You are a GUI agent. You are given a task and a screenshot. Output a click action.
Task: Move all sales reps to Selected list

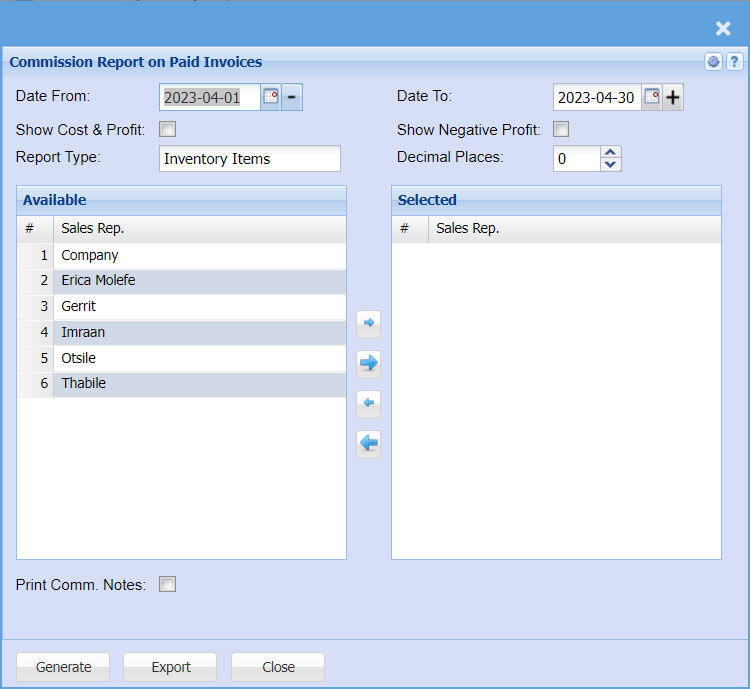369,363
